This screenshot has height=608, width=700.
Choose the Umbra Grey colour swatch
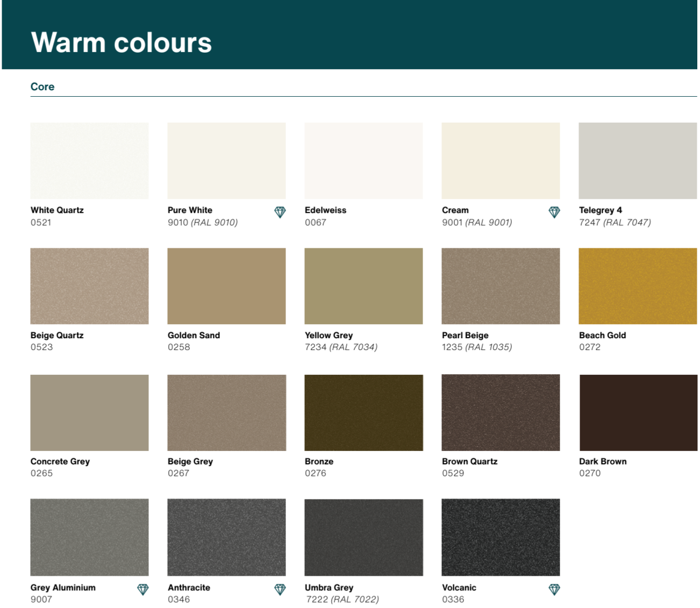[x=363, y=537]
